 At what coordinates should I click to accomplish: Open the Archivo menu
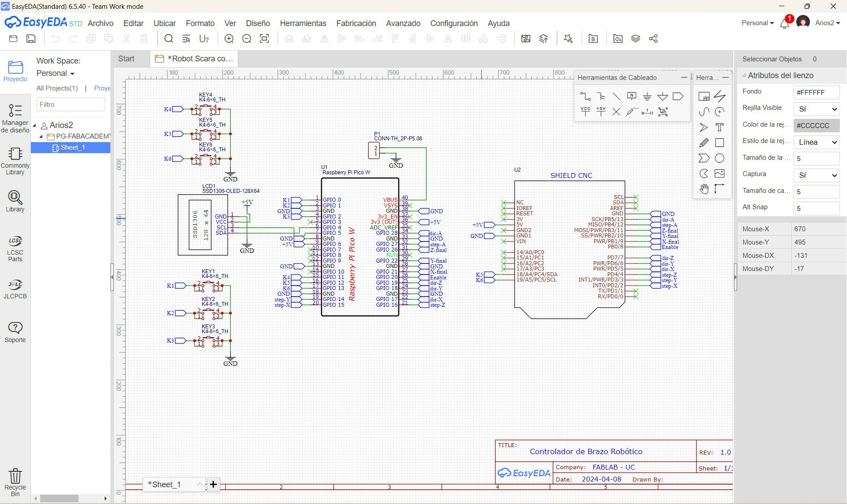point(101,23)
